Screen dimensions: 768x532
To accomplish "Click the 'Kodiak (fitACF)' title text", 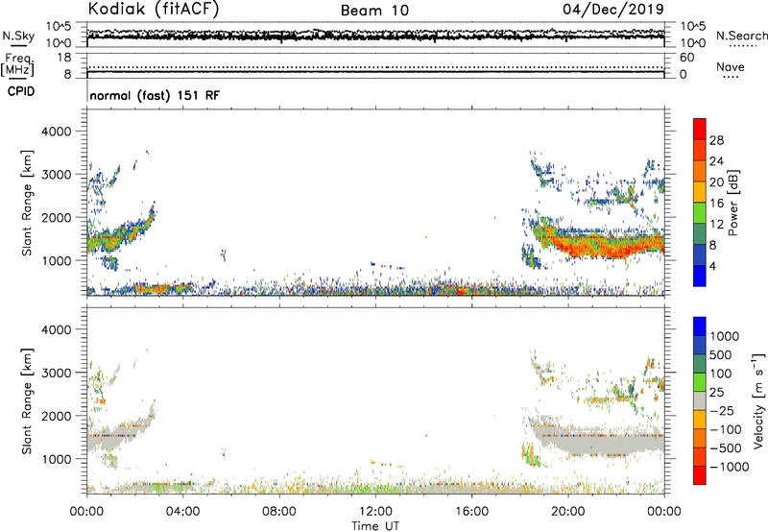I will 154,9.
